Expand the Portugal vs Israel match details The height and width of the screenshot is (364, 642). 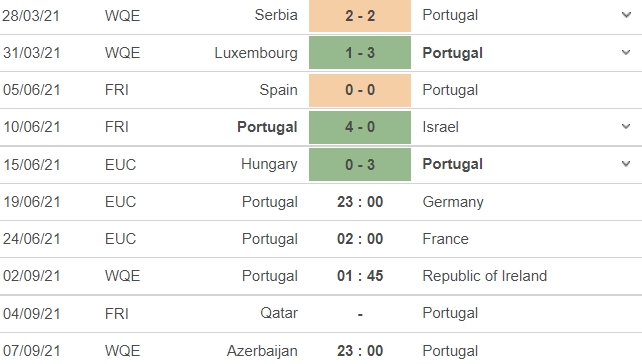point(626,127)
